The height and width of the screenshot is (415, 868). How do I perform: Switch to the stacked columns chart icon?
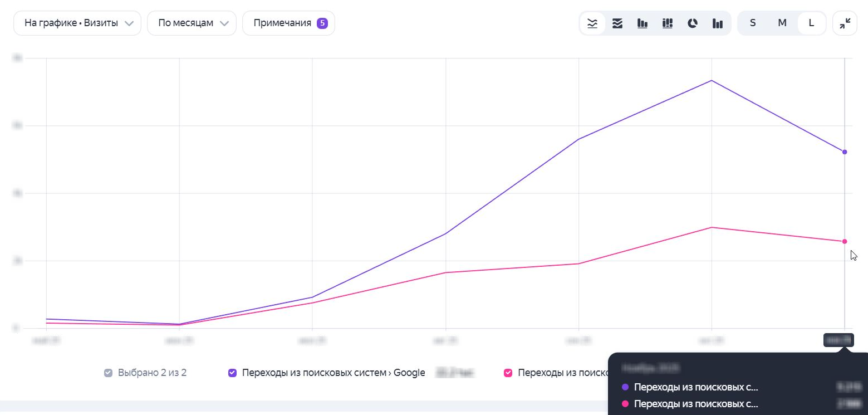[668, 23]
